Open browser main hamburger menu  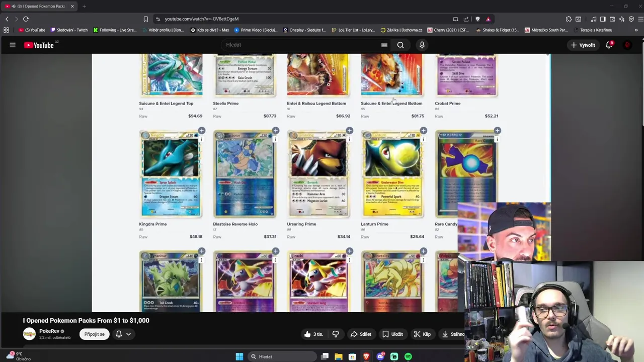(x=640, y=19)
